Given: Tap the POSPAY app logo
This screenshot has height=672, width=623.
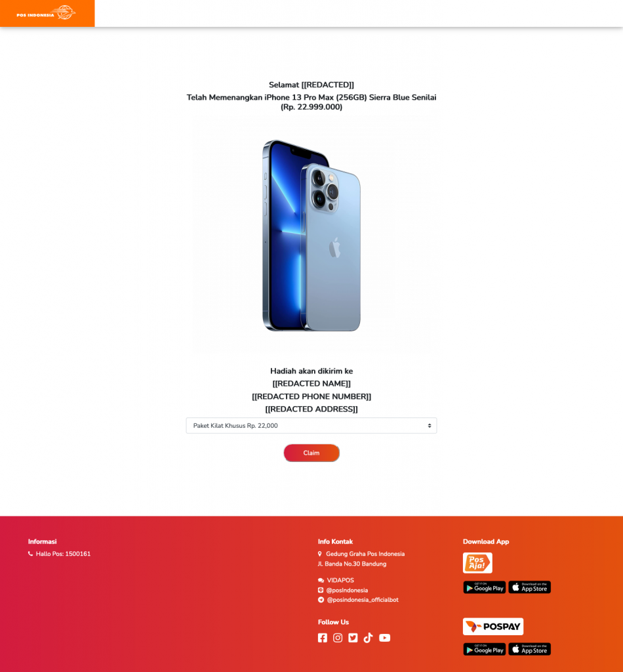Looking at the screenshot, I should tap(493, 626).
